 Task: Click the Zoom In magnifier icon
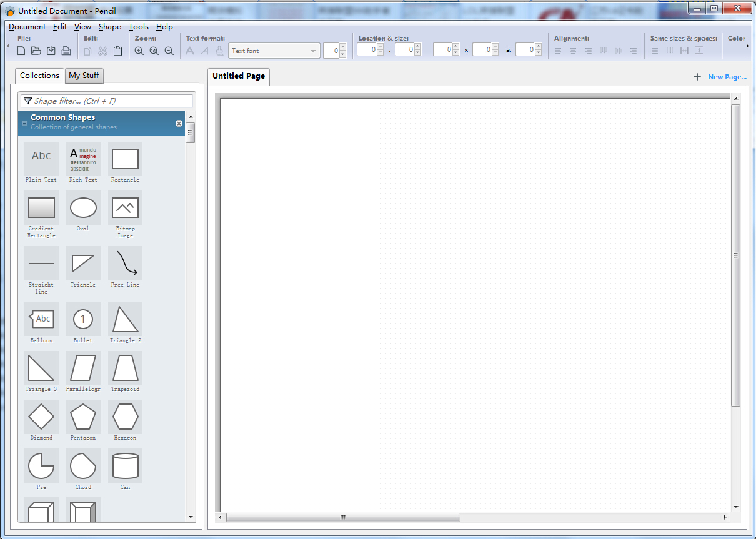pyautogui.click(x=139, y=51)
